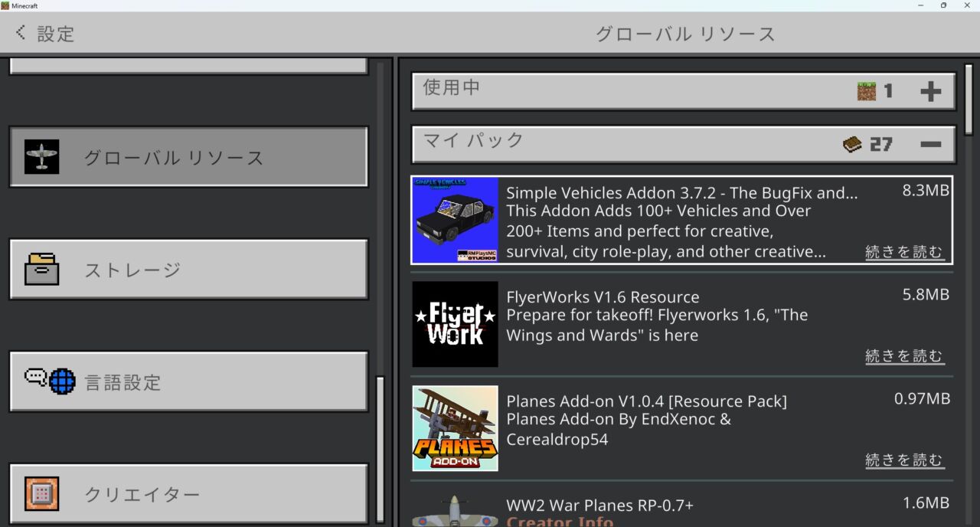Click the Minecraft logo in the title bar
The width and height of the screenshot is (980, 527).
point(7,5)
